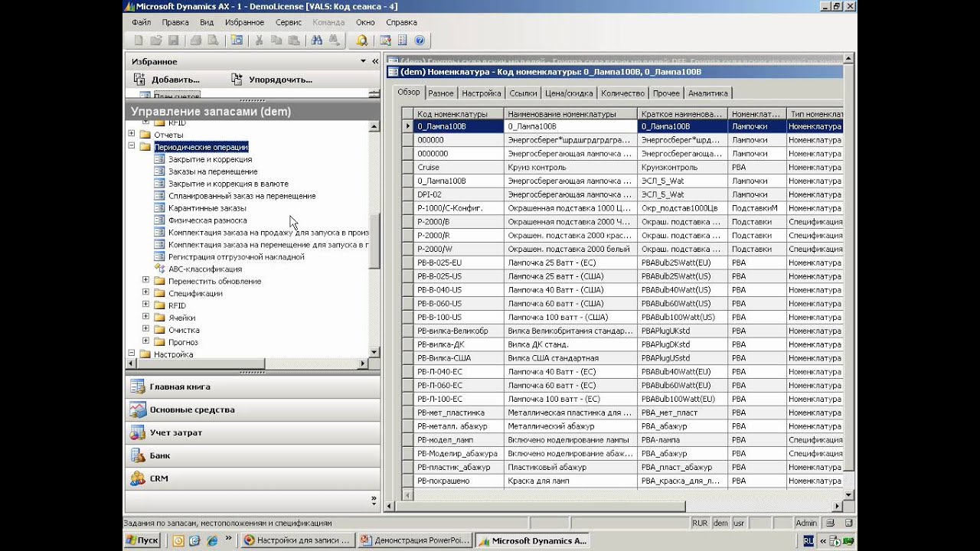Open Закрытие и коррекция item

(210, 159)
